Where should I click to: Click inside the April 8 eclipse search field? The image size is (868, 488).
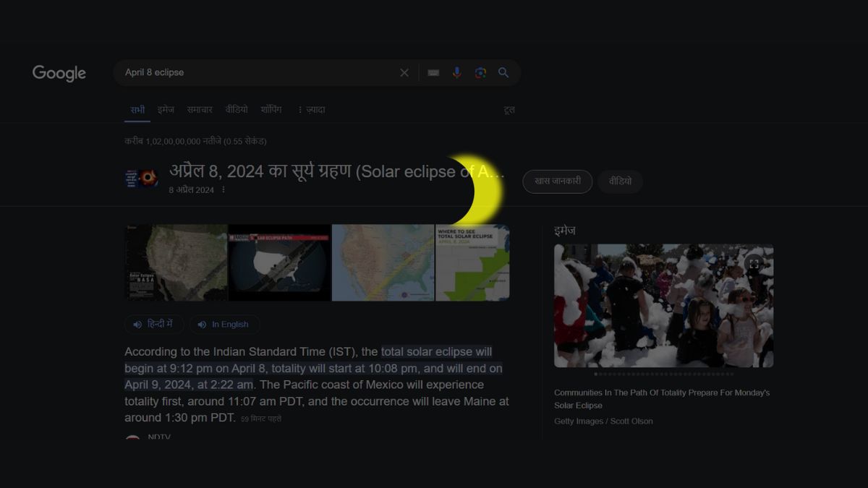pos(253,73)
